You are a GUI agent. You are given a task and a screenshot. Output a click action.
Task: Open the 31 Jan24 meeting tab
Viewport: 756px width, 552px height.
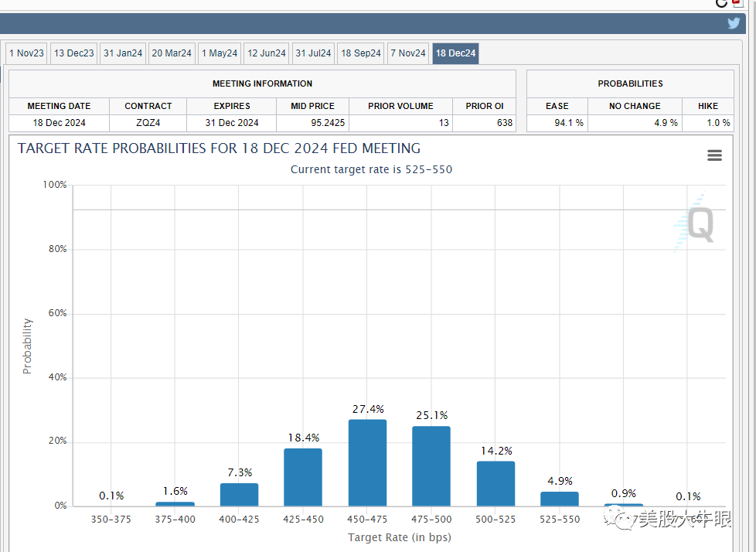(123, 53)
